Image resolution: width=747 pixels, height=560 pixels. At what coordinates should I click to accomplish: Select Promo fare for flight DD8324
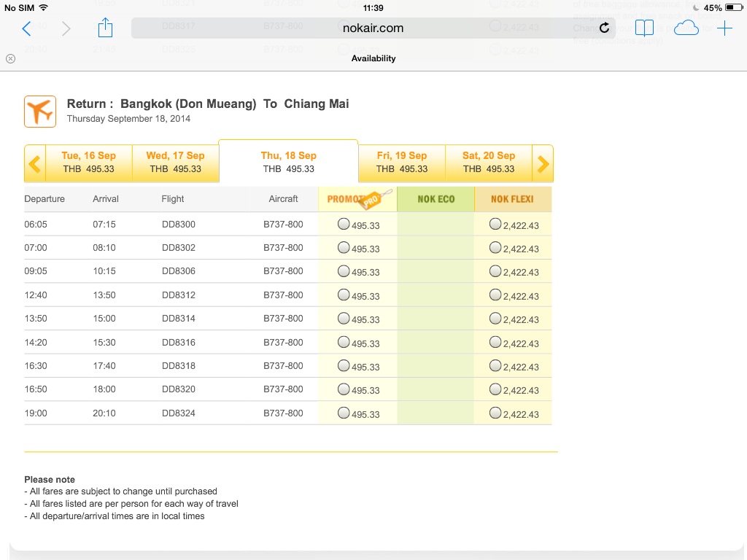(x=344, y=413)
